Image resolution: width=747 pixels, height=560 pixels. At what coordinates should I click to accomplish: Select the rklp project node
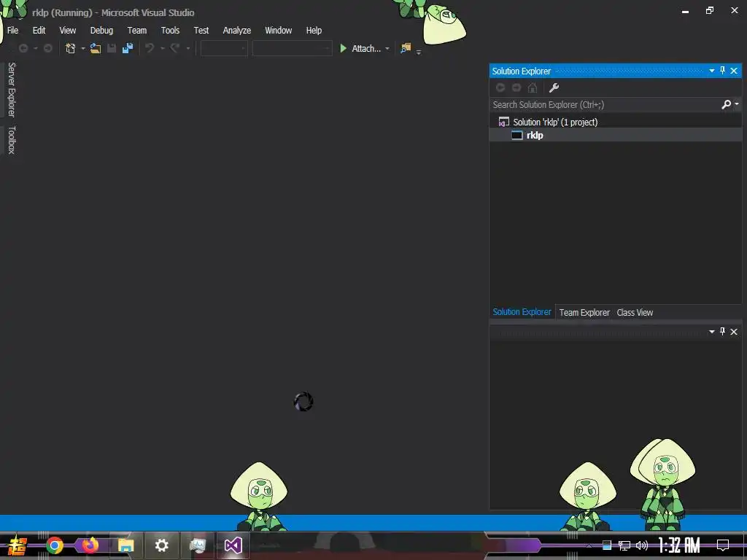pyautogui.click(x=534, y=136)
